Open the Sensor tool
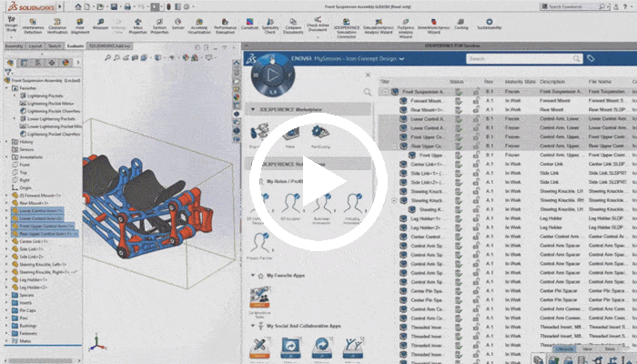 (178, 24)
